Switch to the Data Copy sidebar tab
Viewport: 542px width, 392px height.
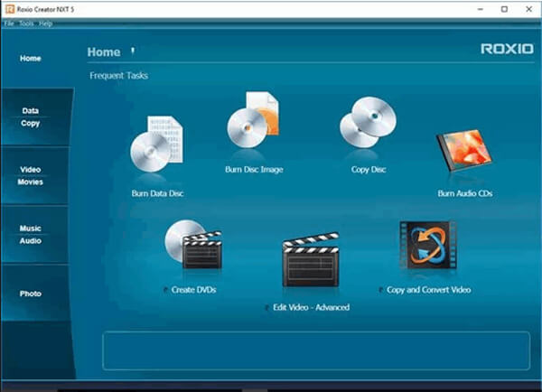coord(36,117)
